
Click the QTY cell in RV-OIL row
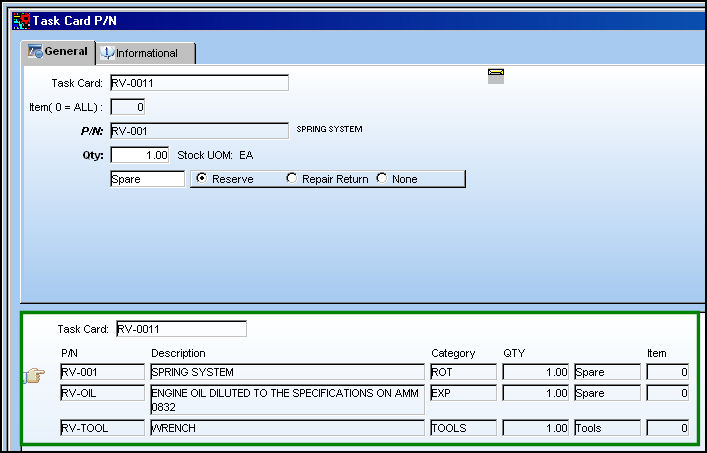536,393
